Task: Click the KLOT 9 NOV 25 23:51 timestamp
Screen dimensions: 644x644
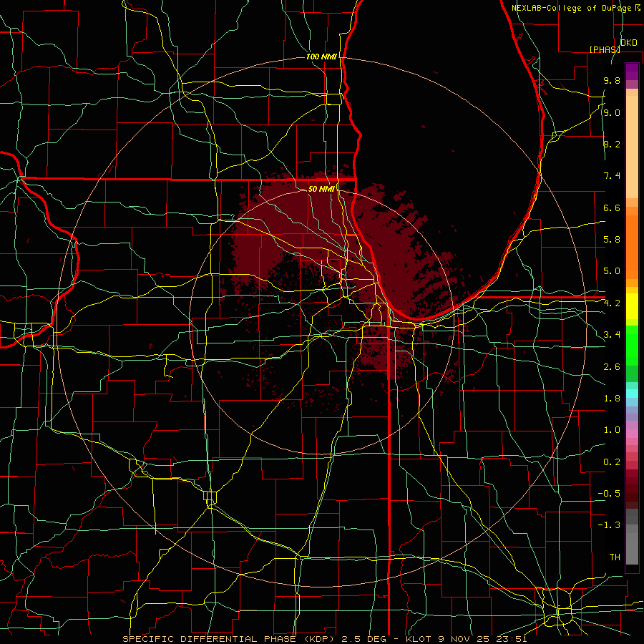Action: 467,639
